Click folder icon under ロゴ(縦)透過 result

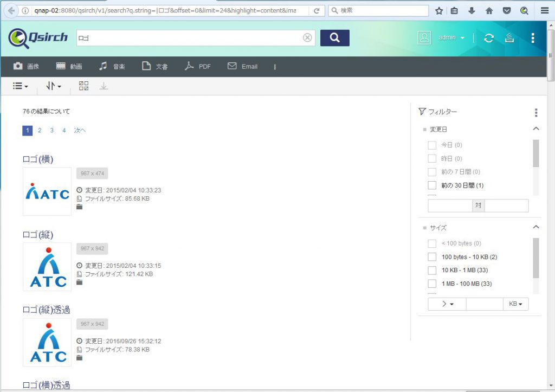(79, 358)
